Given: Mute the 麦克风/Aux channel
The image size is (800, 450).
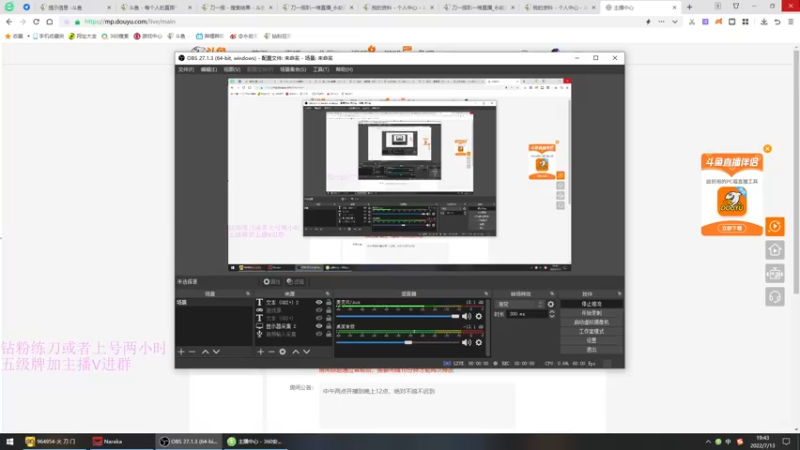Looking at the screenshot, I should tap(466, 316).
